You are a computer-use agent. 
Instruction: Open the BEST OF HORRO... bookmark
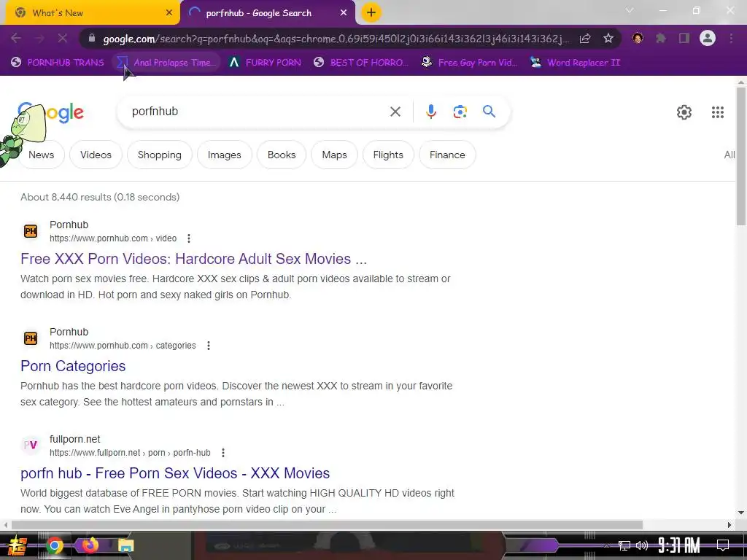coord(361,63)
